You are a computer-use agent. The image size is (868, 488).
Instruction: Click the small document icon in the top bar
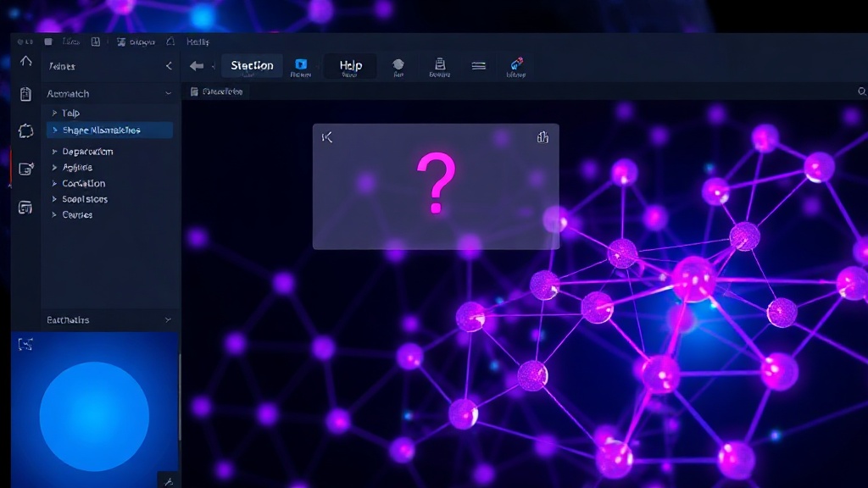coord(96,42)
